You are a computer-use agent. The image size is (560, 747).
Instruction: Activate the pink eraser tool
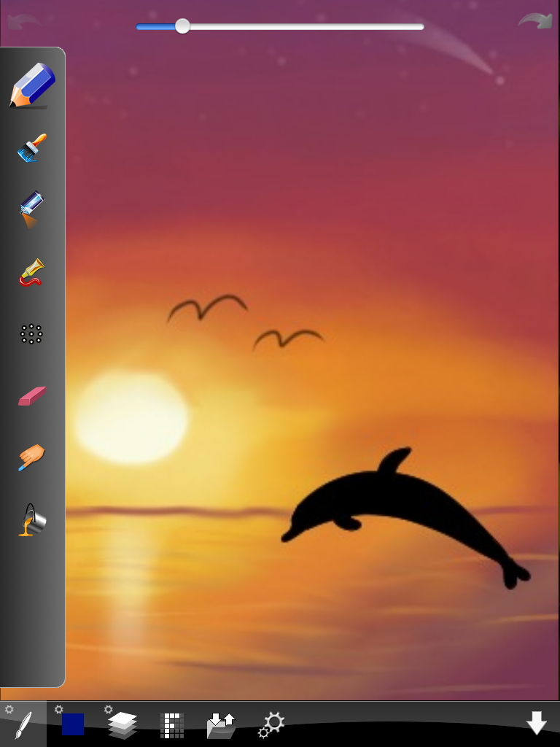[32, 396]
